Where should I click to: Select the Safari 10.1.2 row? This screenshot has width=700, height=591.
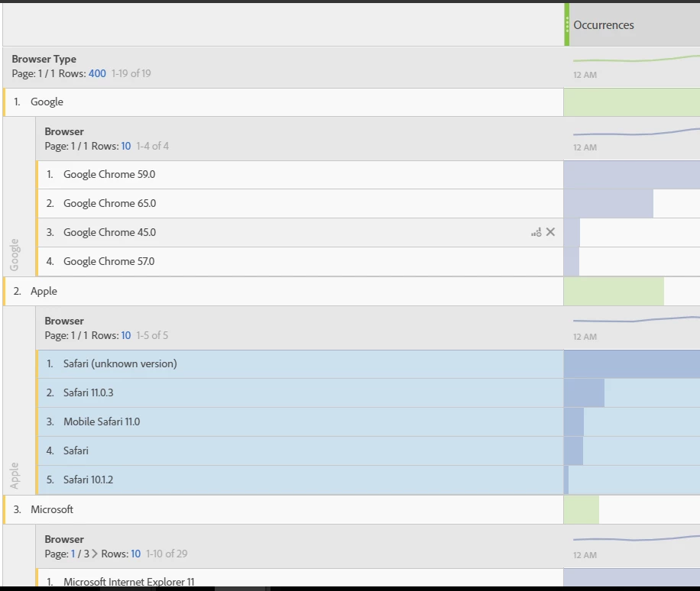[300, 480]
